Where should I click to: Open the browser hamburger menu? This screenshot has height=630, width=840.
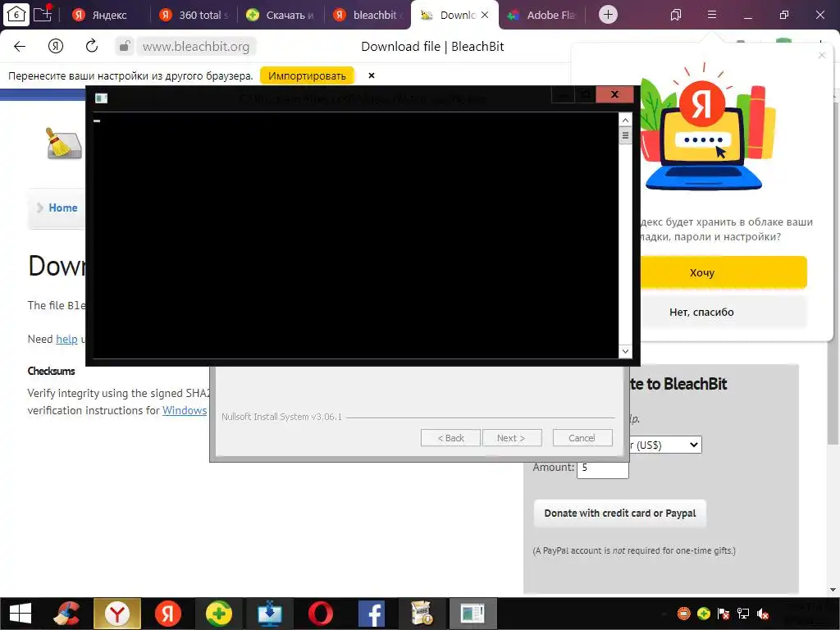pyautogui.click(x=712, y=15)
